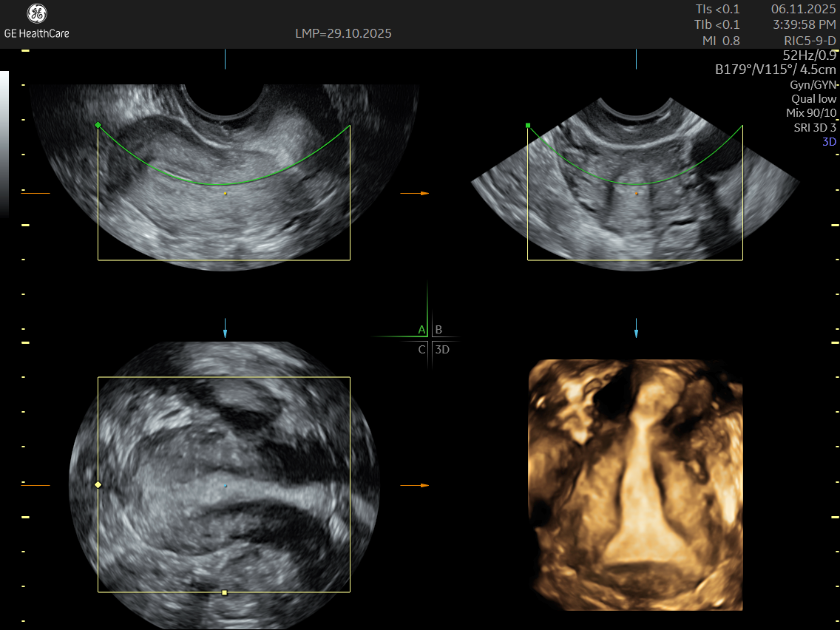Screen dimensions: 840x630
Task: Click the grayscale bar on left edge
Action: click(4, 140)
